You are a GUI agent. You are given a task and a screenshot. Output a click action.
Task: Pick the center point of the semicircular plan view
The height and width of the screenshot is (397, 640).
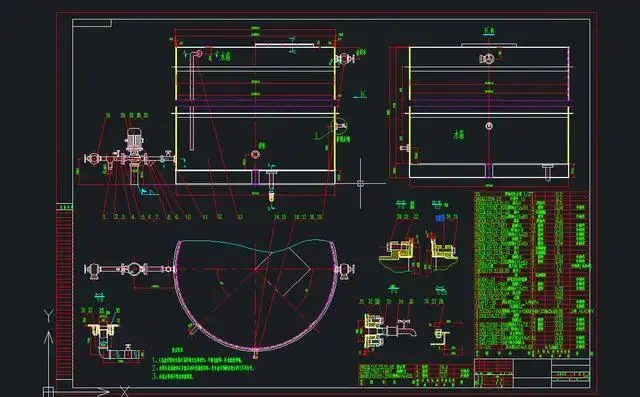tap(256, 269)
